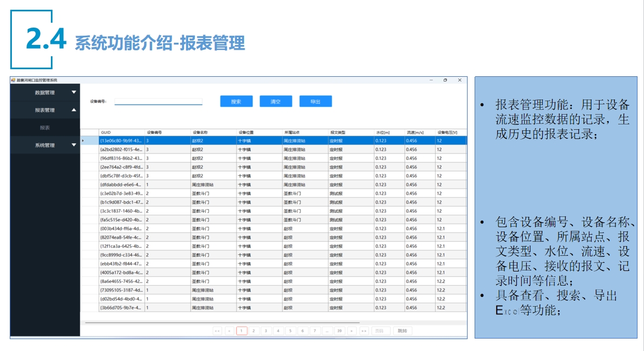
Task: Focus the 设备编号 input field
Action: 158,101
